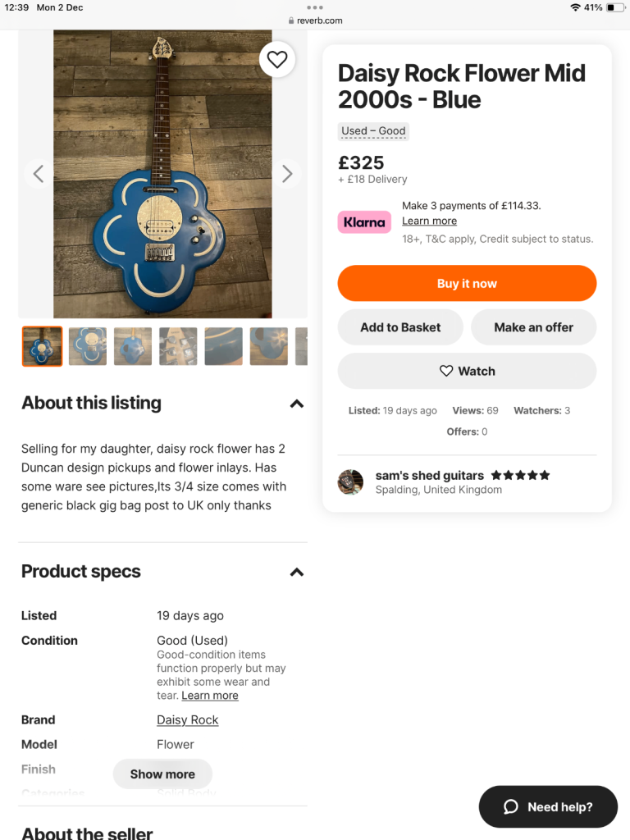The height and width of the screenshot is (840, 630).
Task: Click Make an offer
Action: pos(533,327)
